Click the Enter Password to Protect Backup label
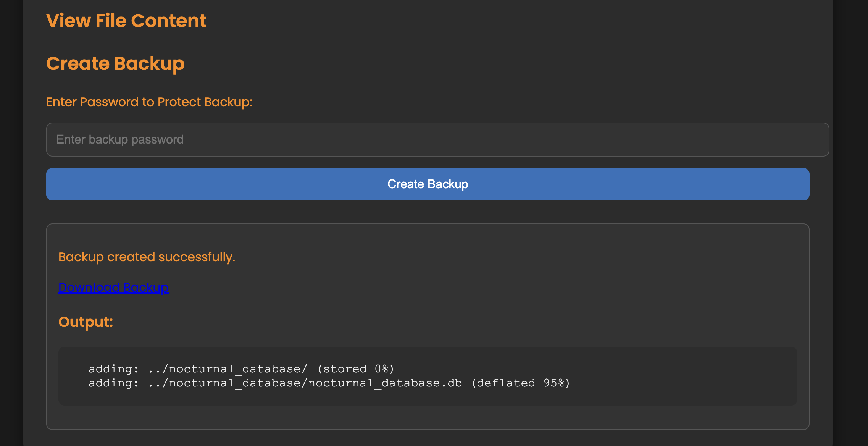868x446 pixels. tap(149, 102)
